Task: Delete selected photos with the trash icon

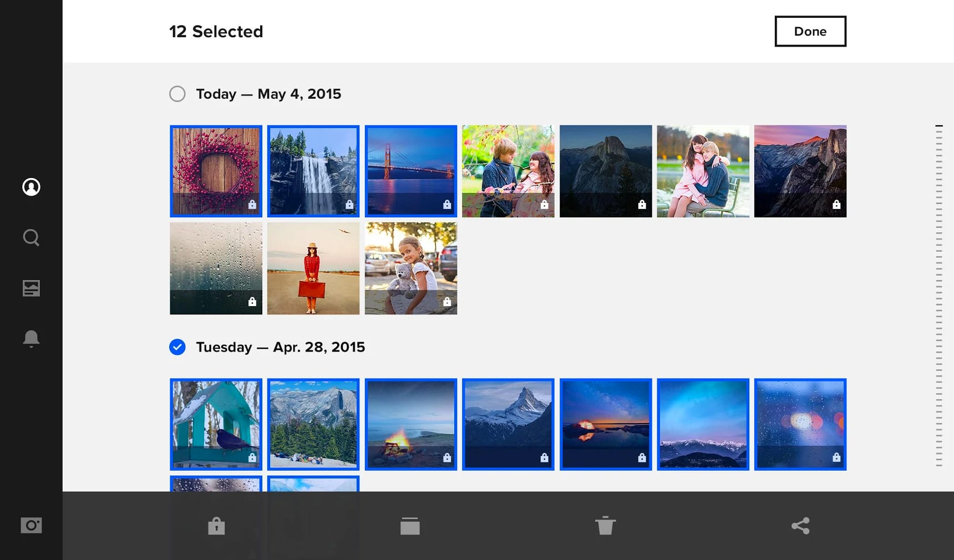Action: (606, 526)
